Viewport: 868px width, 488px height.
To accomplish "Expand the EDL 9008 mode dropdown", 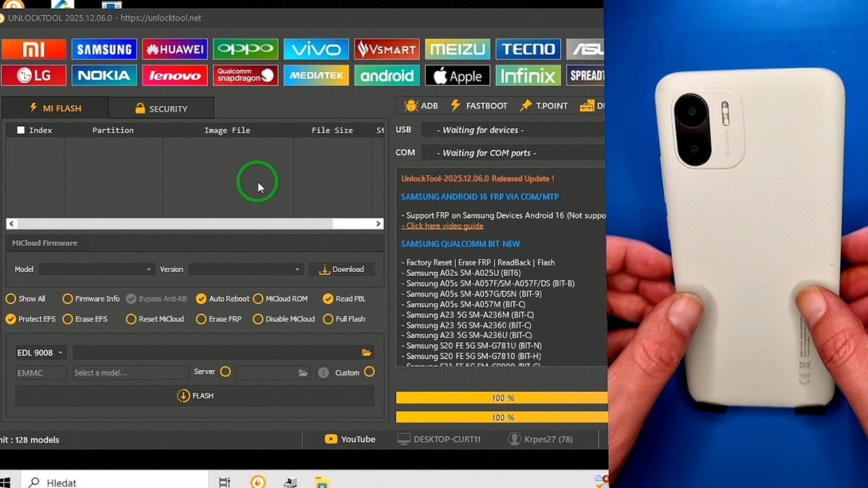I will [x=40, y=352].
